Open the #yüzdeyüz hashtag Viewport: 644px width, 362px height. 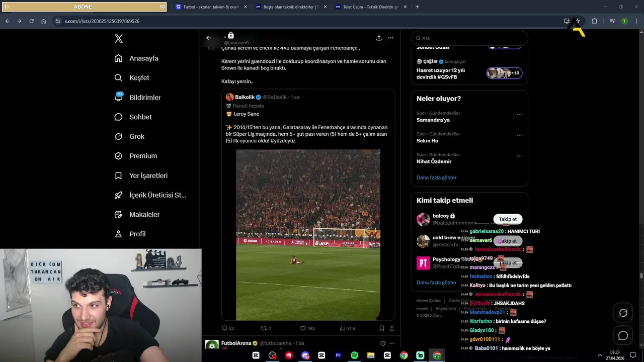click(x=283, y=141)
